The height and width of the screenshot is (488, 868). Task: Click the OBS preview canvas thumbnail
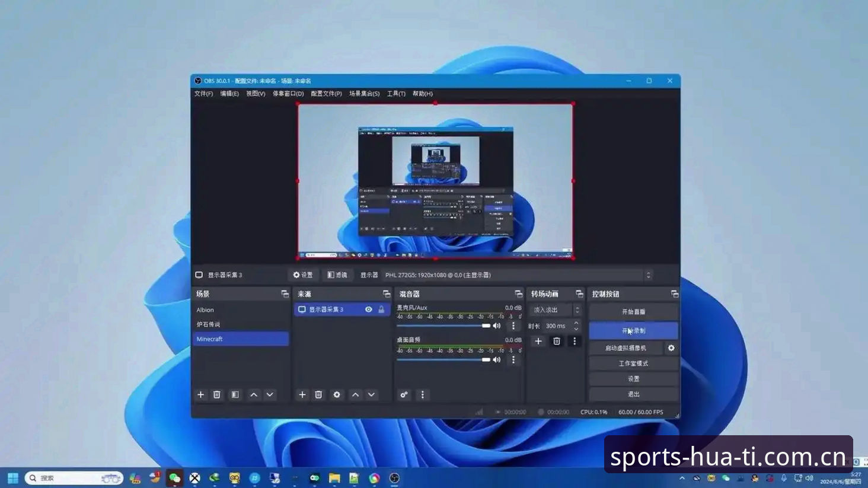coord(435,181)
